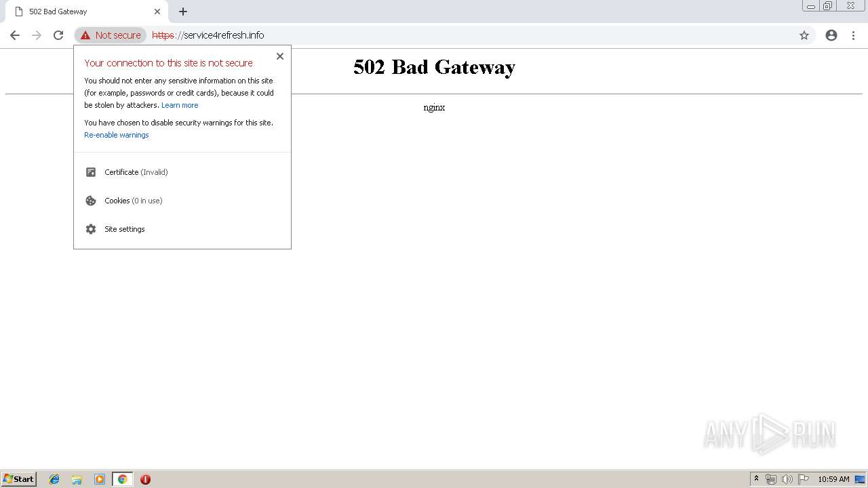Switch to Chrome taskbar button
The height and width of the screenshot is (488, 868).
(x=122, y=479)
